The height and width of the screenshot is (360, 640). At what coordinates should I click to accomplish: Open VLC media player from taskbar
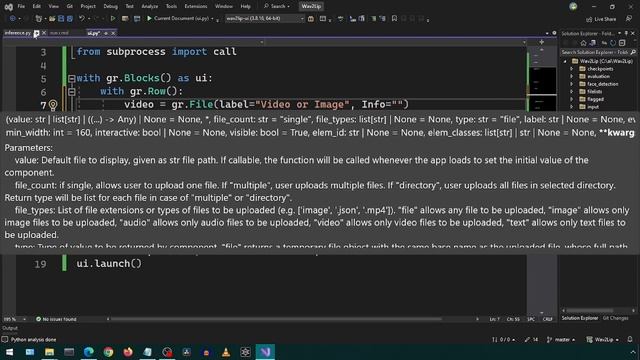coord(226,352)
